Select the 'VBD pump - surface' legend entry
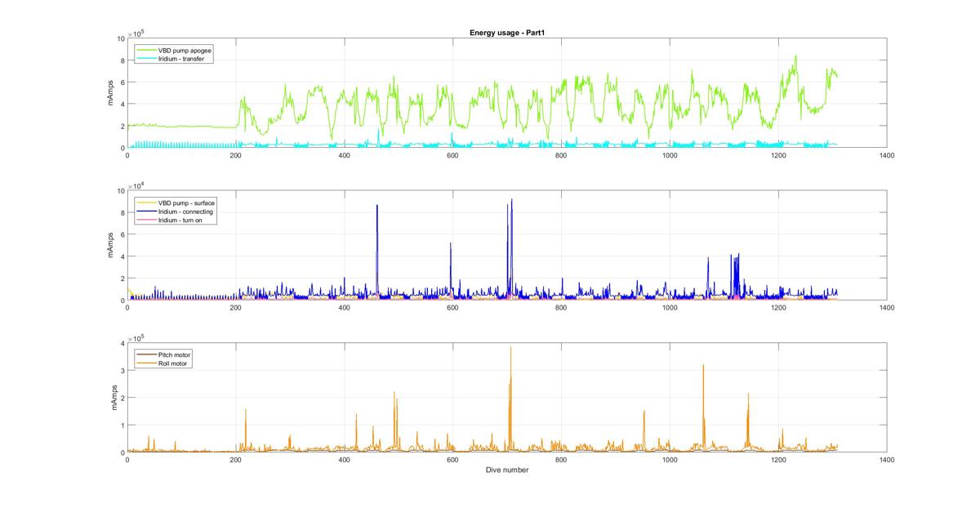Screen dimensions: 980x508 [187, 203]
